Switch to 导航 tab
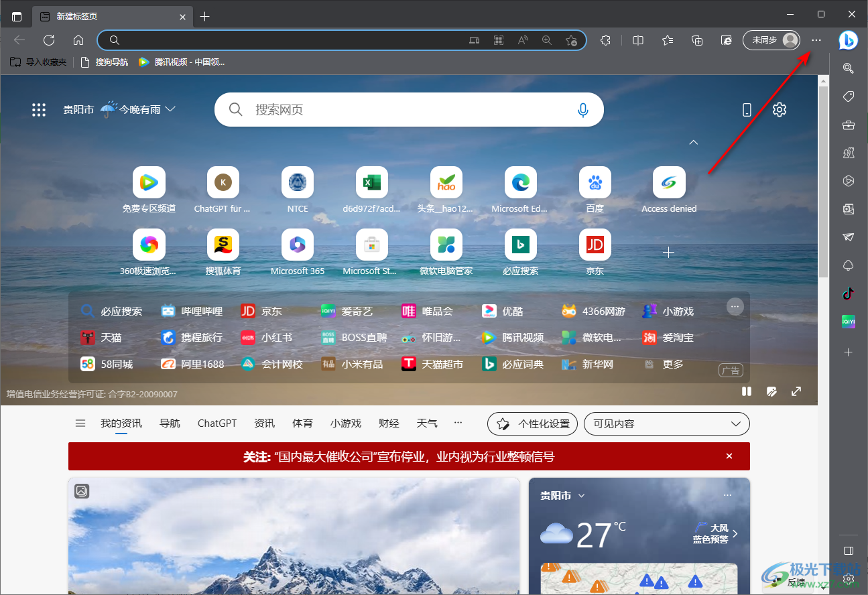The width and height of the screenshot is (868, 595). pyautogui.click(x=170, y=423)
